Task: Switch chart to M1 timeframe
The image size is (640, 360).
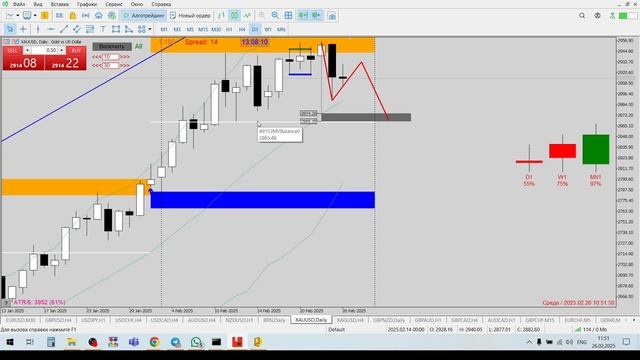Action: (164, 29)
